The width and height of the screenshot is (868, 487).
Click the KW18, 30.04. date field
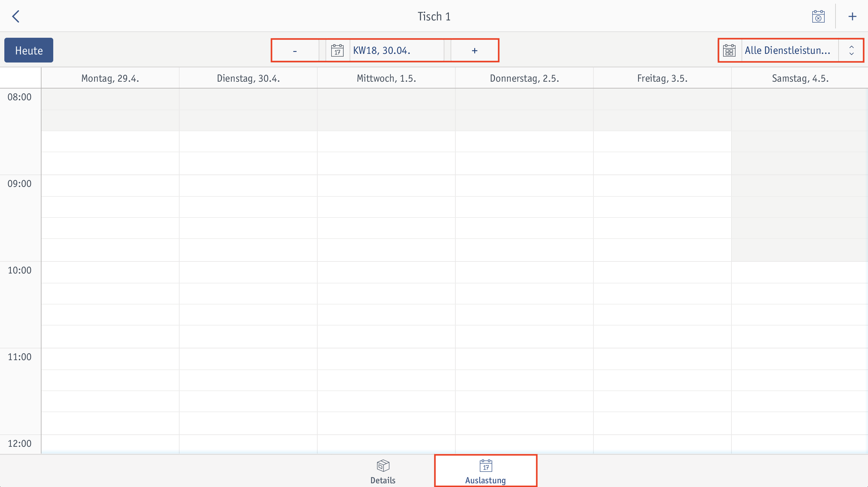397,50
